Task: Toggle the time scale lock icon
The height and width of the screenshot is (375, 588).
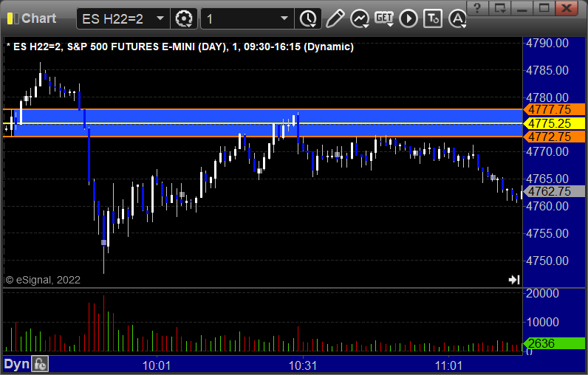Action: (40, 364)
